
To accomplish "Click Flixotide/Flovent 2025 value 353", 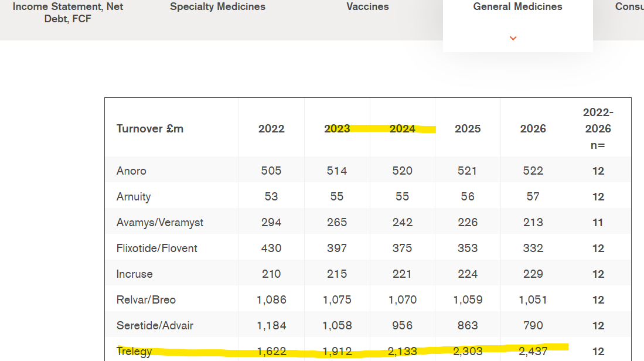I will pos(468,248).
